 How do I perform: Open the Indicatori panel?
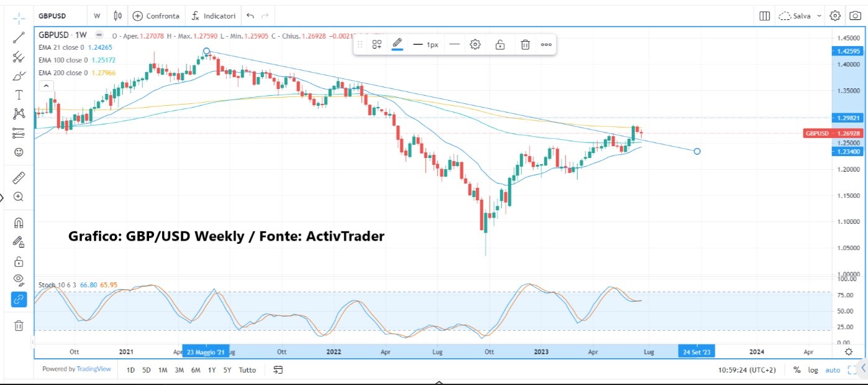tap(213, 16)
